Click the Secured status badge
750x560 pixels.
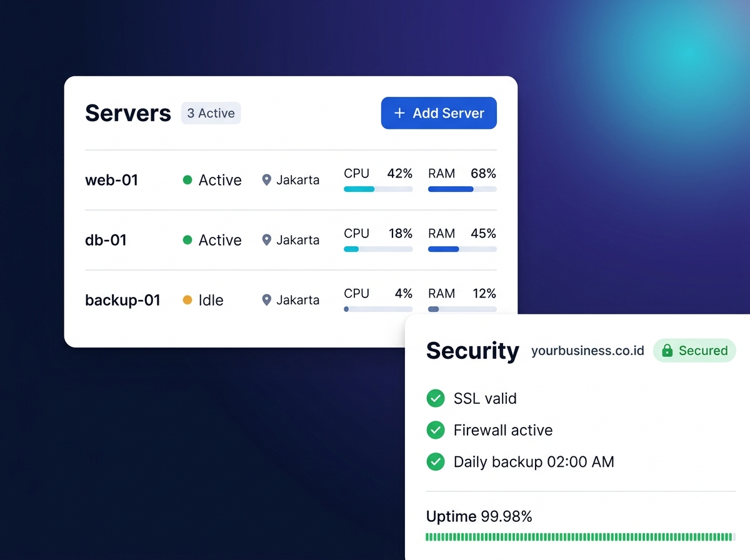tap(694, 351)
